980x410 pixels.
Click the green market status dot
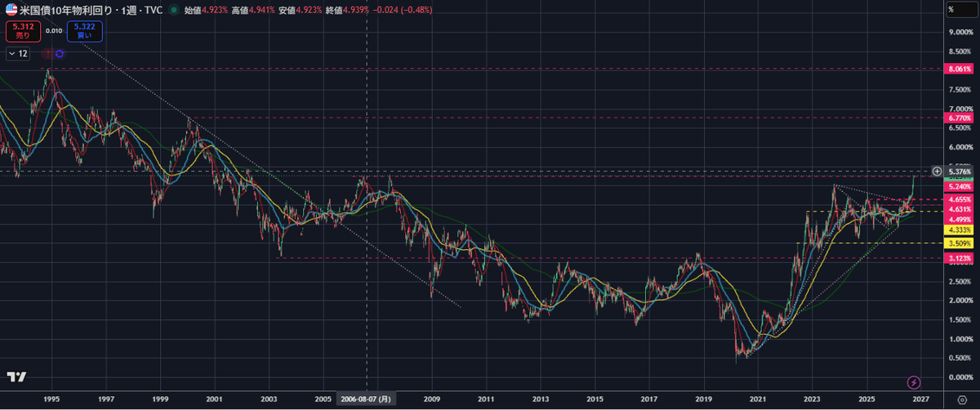[175, 10]
